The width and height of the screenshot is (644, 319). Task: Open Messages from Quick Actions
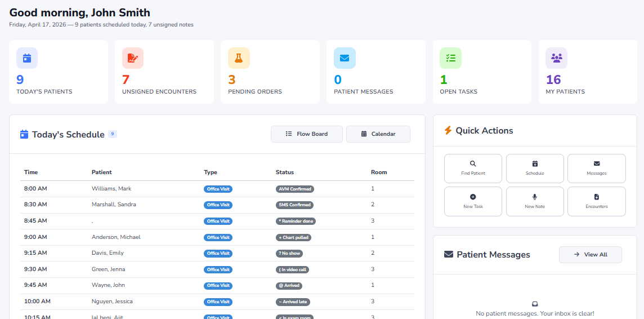click(x=596, y=169)
